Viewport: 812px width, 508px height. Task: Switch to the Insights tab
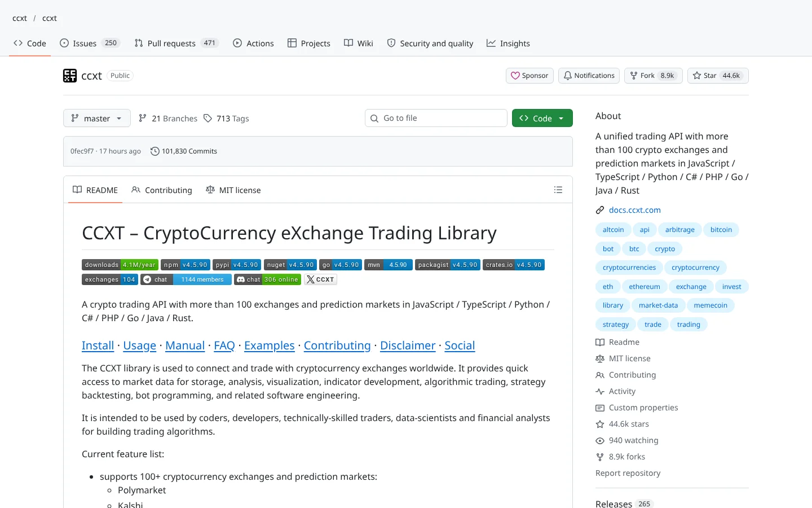tap(508, 43)
